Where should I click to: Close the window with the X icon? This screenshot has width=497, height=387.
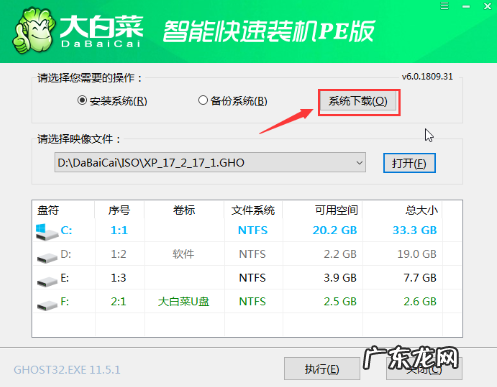(487, 6)
